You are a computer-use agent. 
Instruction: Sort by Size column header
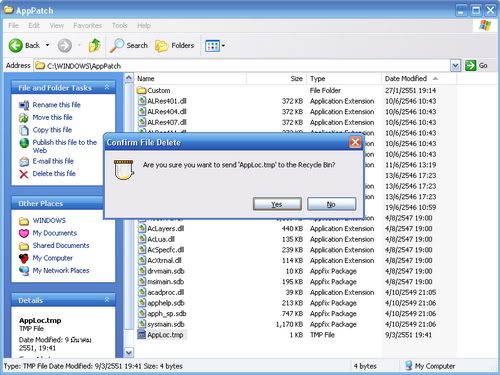tap(276, 79)
